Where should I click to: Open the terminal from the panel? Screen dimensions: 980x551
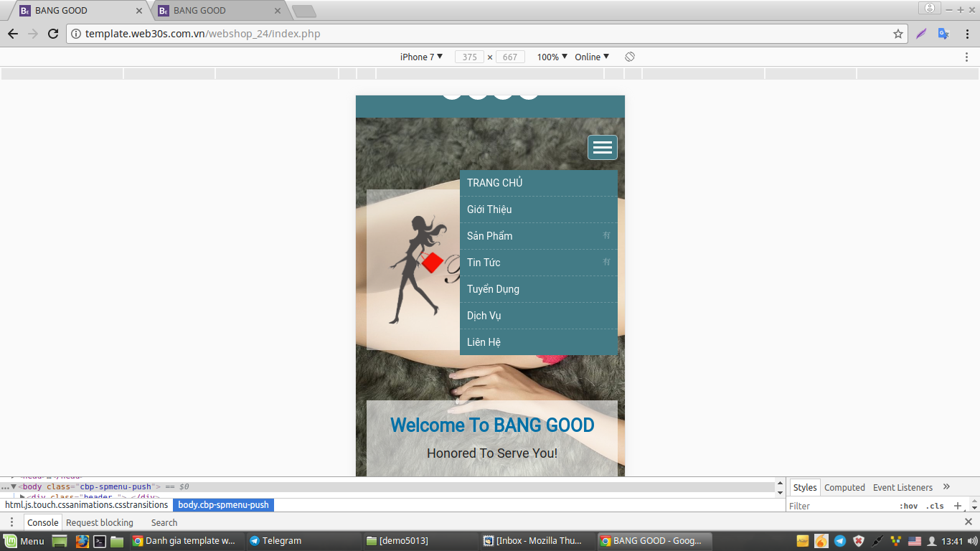tap(100, 541)
